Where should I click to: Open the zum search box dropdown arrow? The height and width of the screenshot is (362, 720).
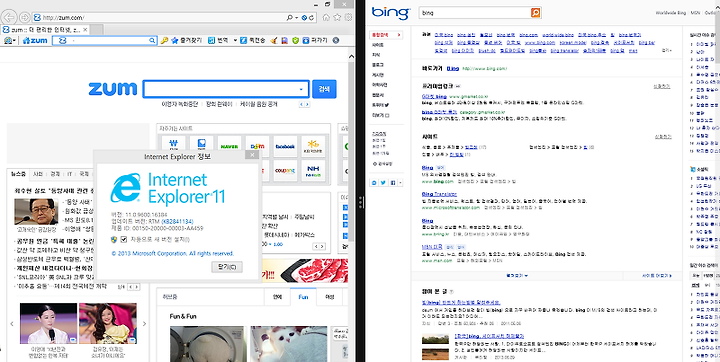(x=302, y=89)
